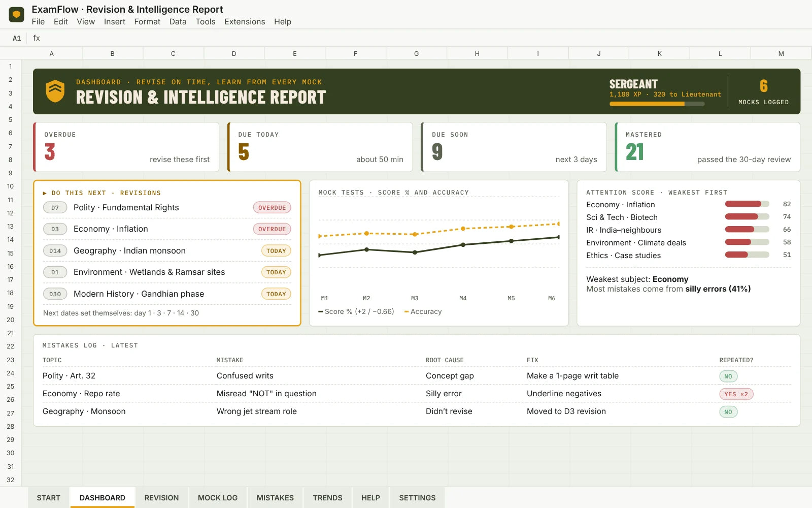The height and width of the screenshot is (508, 812).
Task: Go to the TRENDS sheet tab
Action: 327,498
